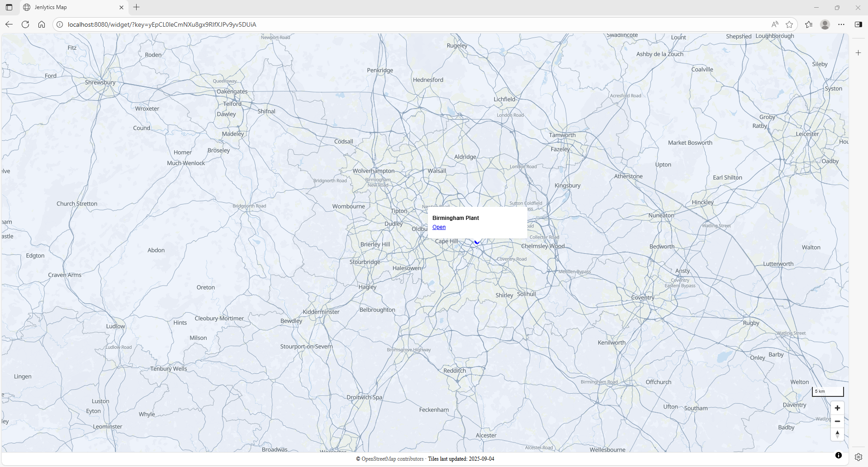Screen dimensions: 868x467
Task: Zoom out on the map
Action: 837,421
